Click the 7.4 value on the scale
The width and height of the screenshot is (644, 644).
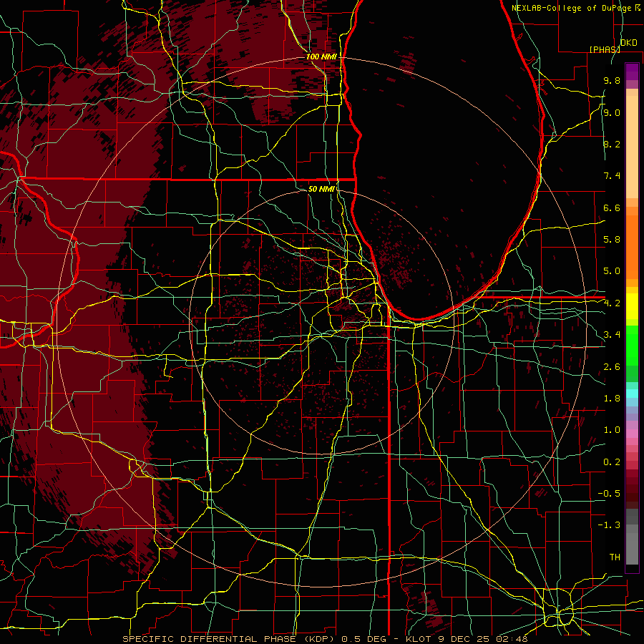[x=612, y=176]
